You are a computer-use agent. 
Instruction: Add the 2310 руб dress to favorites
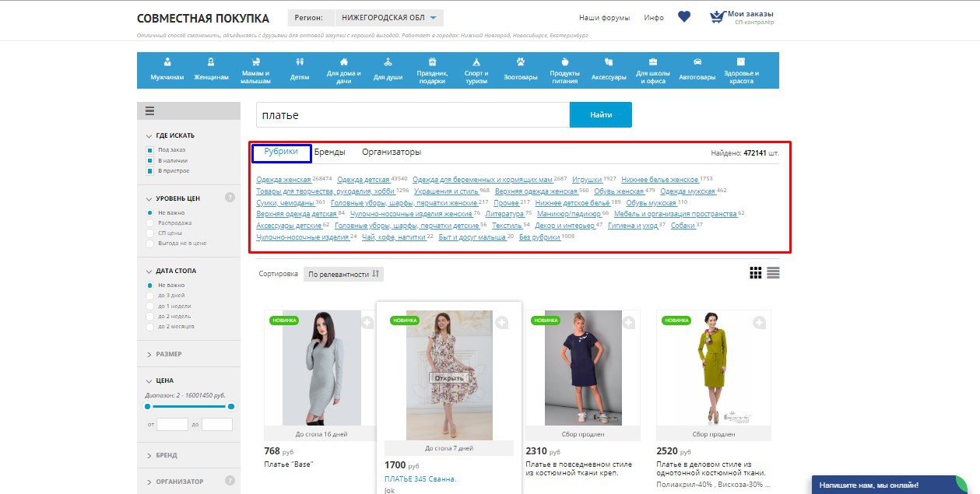point(629,322)
